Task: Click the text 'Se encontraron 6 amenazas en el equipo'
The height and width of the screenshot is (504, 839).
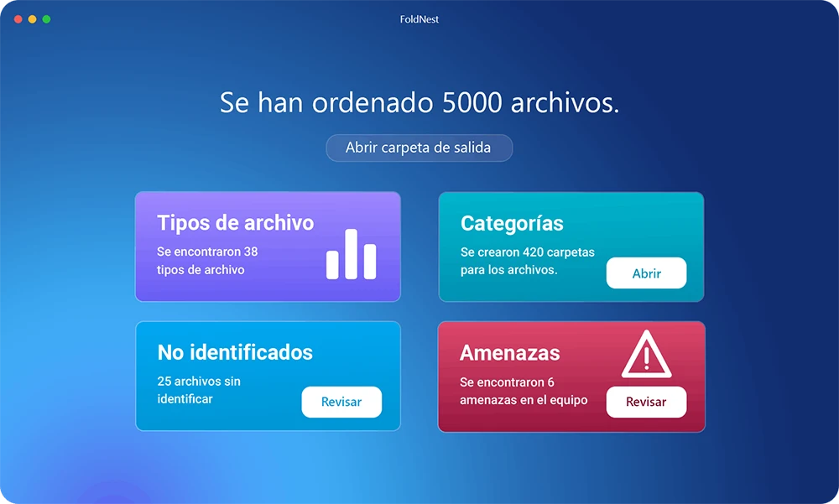Action: click(x=524, y=391)
